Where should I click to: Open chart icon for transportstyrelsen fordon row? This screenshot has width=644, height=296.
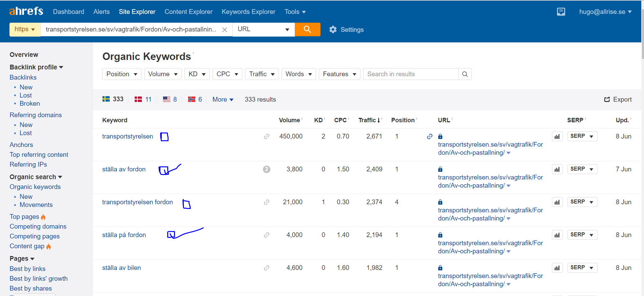(x=557, y=202)
